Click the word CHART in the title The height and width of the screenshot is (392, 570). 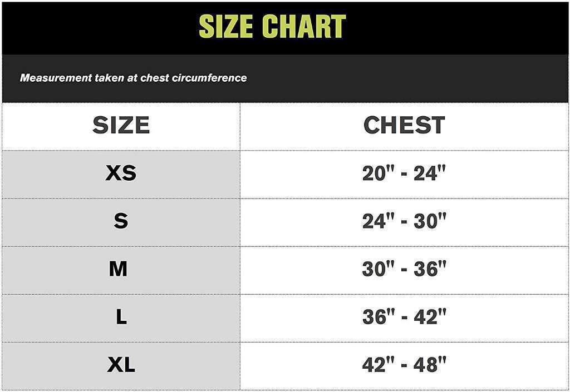click(x=304, y=26)
